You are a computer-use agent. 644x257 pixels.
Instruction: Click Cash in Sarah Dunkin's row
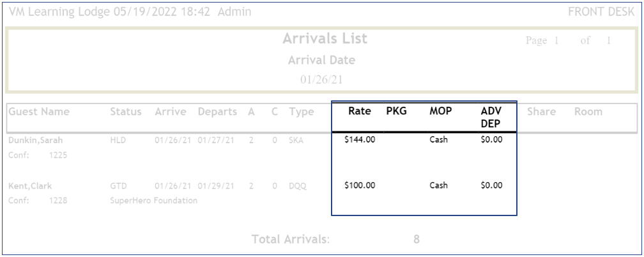click(x=438, y=140)
